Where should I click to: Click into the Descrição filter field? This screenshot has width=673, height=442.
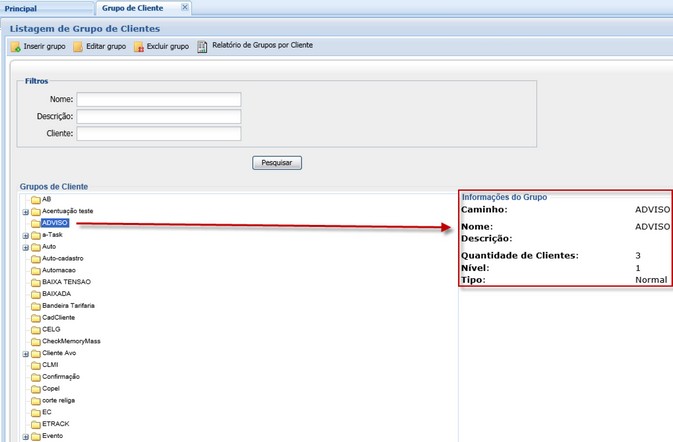(x=159, y=116)
